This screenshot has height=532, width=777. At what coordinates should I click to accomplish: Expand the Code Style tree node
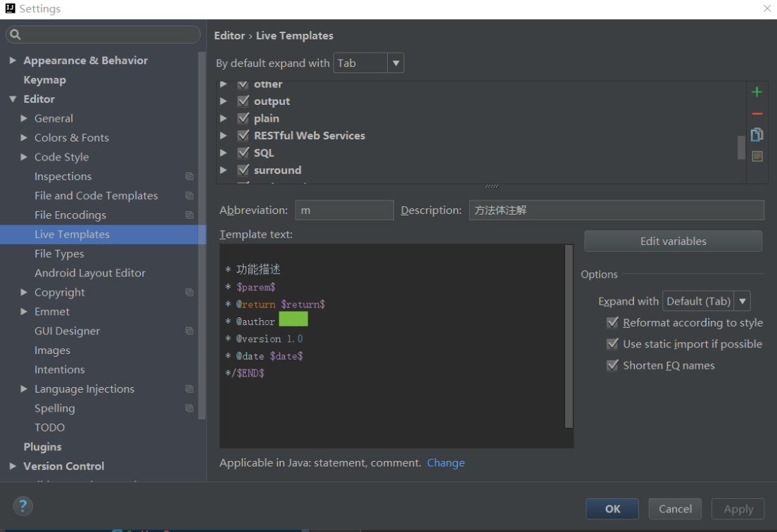tap(24, 157)
